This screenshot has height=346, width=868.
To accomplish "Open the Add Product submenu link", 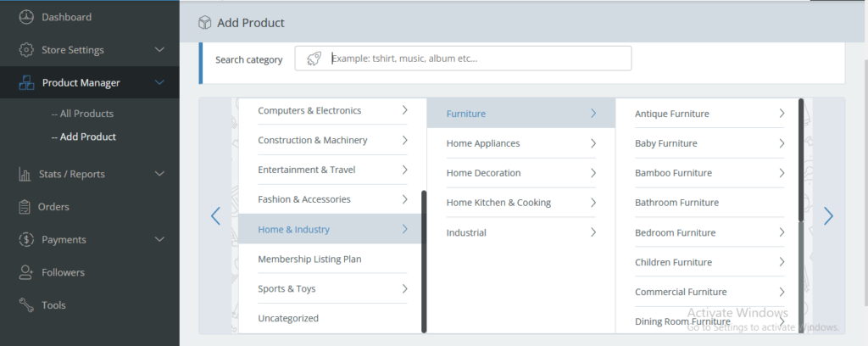I will tap(84, 137).
